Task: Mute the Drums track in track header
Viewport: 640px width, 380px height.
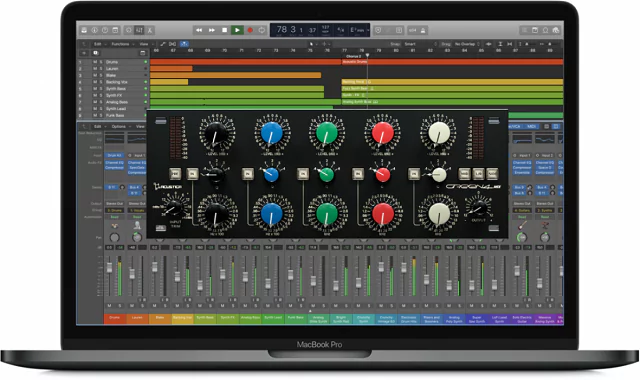Action: tap(95, 62)
